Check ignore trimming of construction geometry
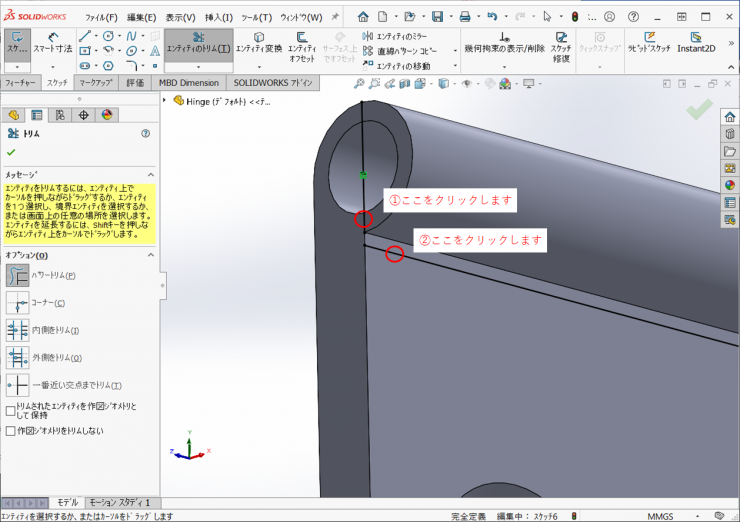740x522 pixels. [11, 431]
